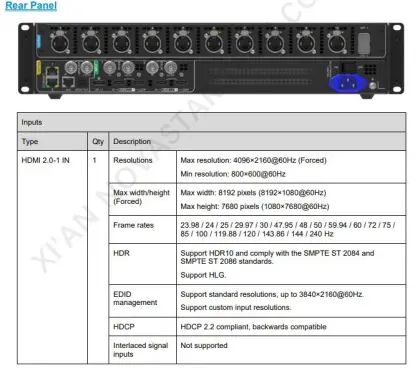Click the Qty column header
The width and height of the screenshot is (420, 368).
[98, 141]
